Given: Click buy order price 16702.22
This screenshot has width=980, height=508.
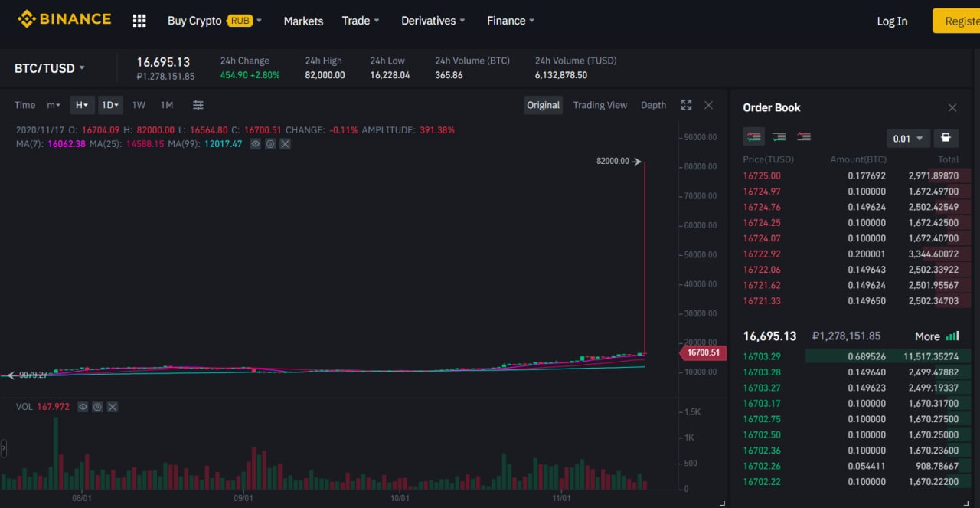Looking at the screenshot, I should click(x=762, y=482).
